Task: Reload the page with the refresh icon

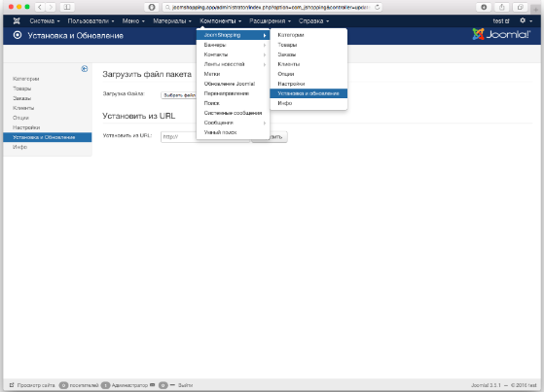Action: point(378,7)
